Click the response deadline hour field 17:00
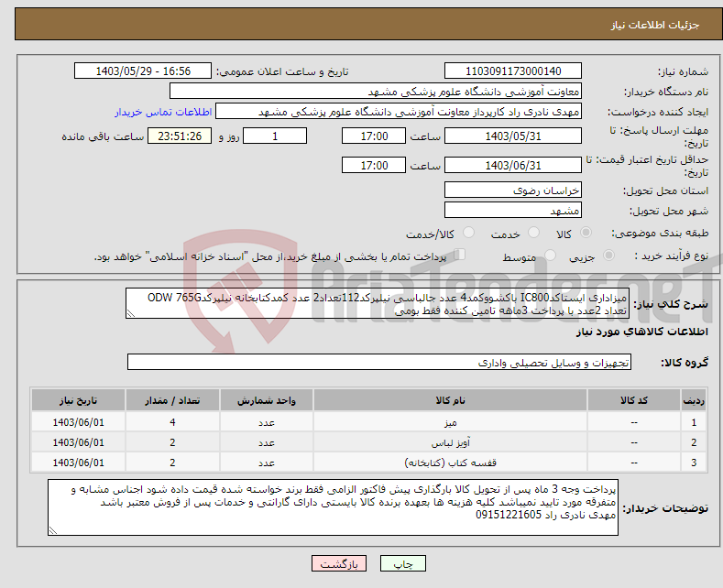The width and height of the screenshot is (723, 588). tap(374, 136)
